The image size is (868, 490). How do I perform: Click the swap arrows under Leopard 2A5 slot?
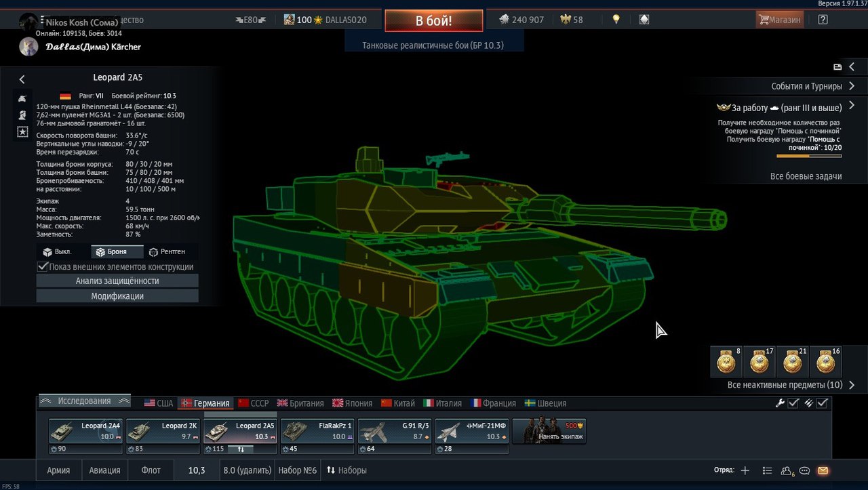[x=241, y=449]
